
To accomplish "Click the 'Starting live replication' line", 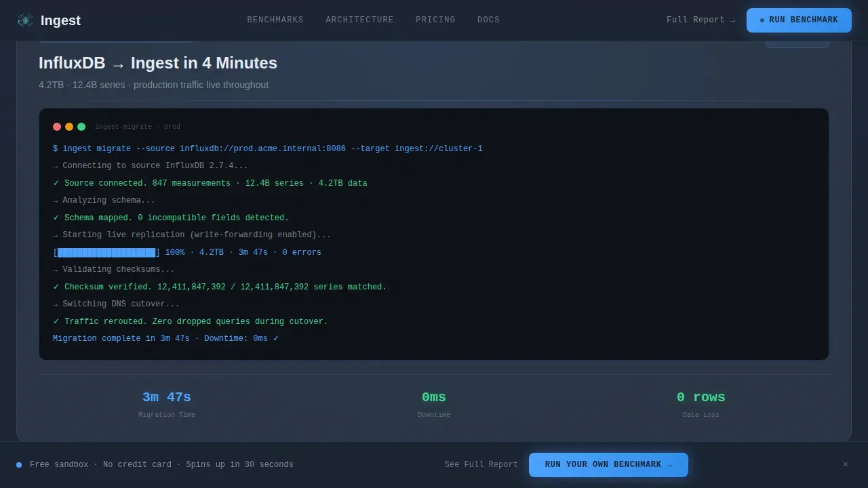I will [x=192, y=235].
